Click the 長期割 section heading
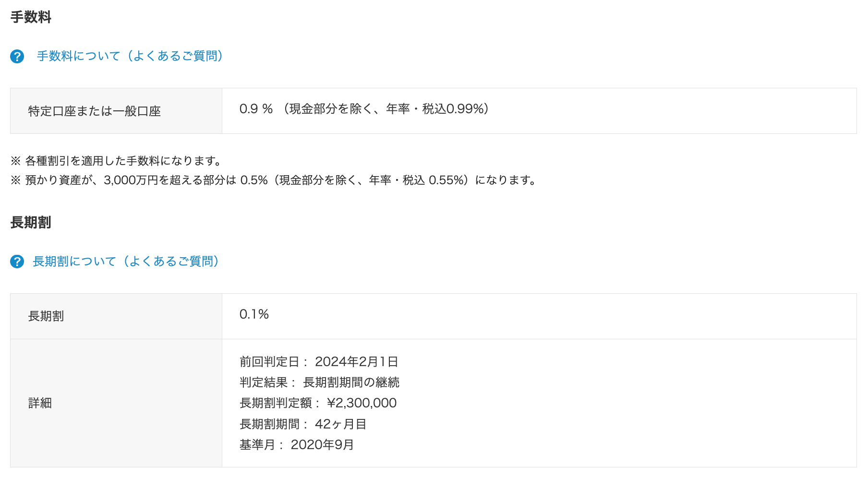 [30, 222]
